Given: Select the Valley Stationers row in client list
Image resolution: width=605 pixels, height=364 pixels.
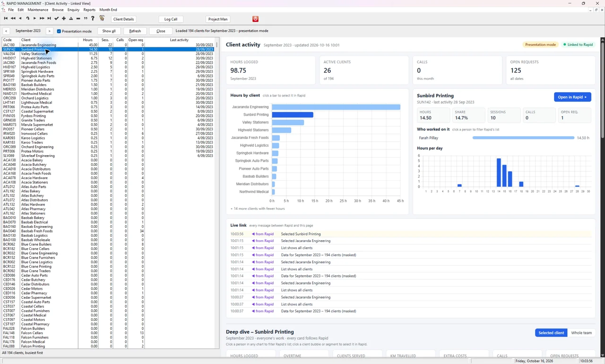Looking at the screenshot, I should coord(108,54).
